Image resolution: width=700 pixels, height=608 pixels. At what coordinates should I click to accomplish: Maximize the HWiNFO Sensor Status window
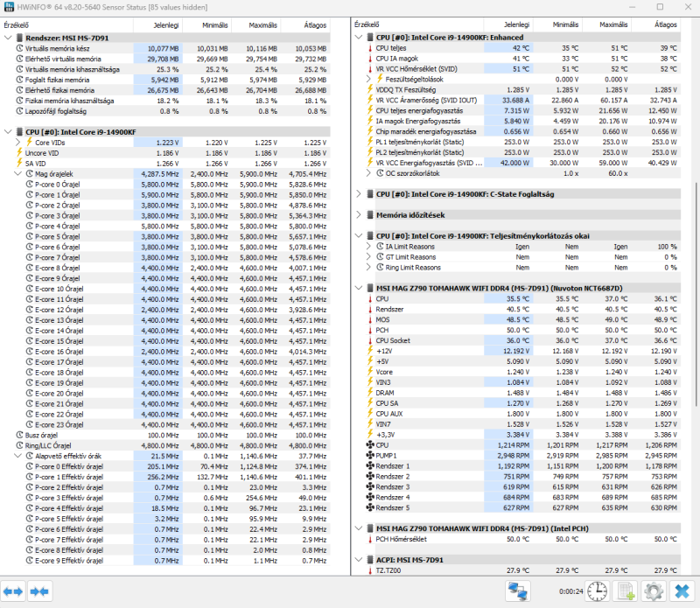[660, 7]
